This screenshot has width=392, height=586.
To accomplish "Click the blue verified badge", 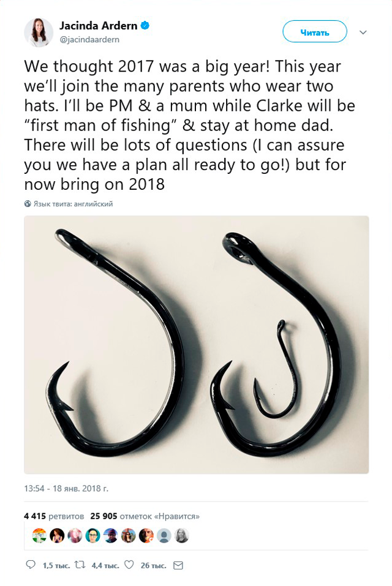I will tap(145, 26).
